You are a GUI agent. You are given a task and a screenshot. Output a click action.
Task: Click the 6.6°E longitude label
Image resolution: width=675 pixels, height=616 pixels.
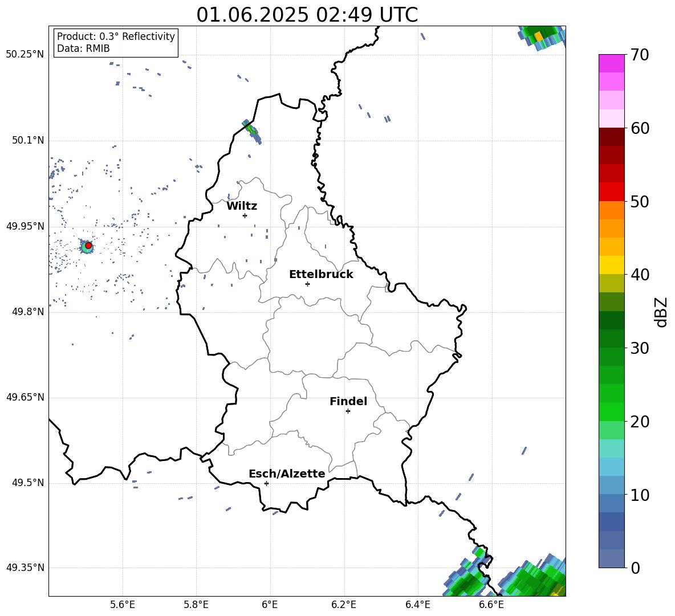point(491,605)
